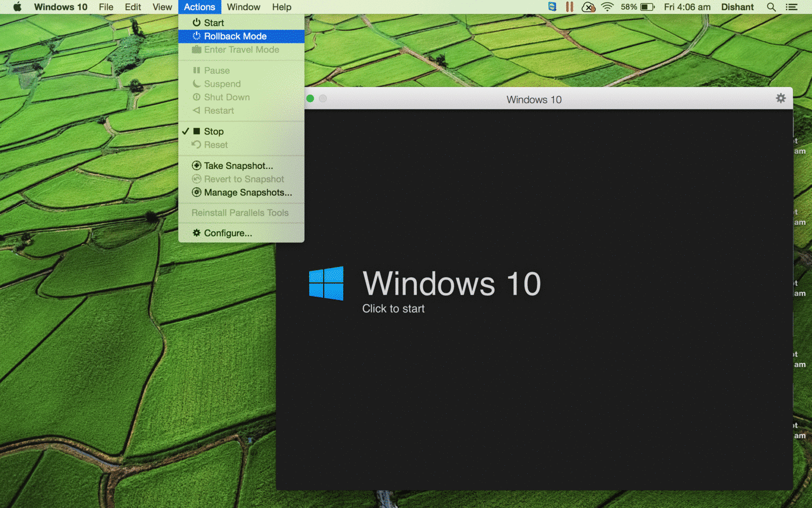Open the Dishant user menu
The image size is (812, 508).
[x=737, y=7]
